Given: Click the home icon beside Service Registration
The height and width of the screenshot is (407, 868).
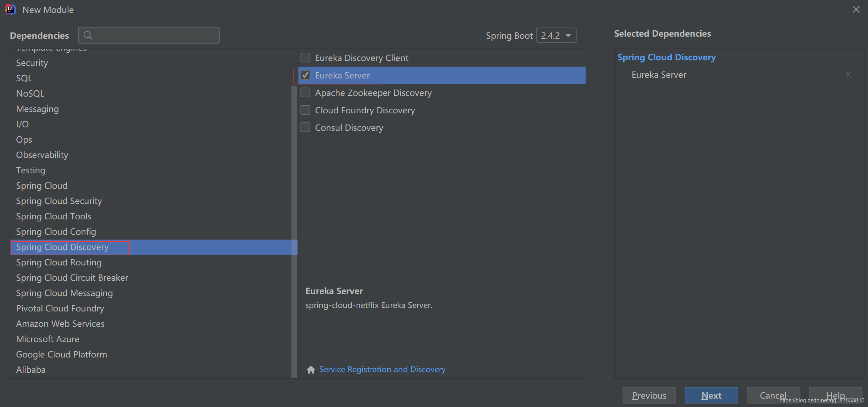Looking at the screenshot, I should coord(311,369).
